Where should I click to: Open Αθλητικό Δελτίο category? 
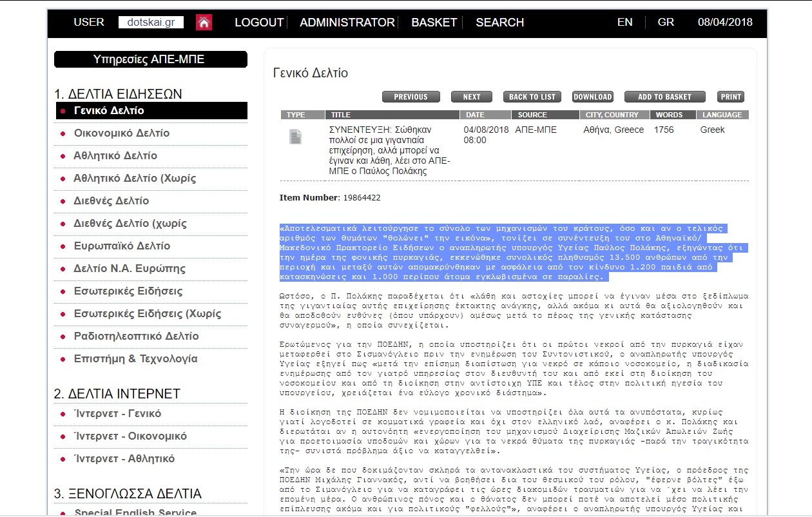point(115,156)
